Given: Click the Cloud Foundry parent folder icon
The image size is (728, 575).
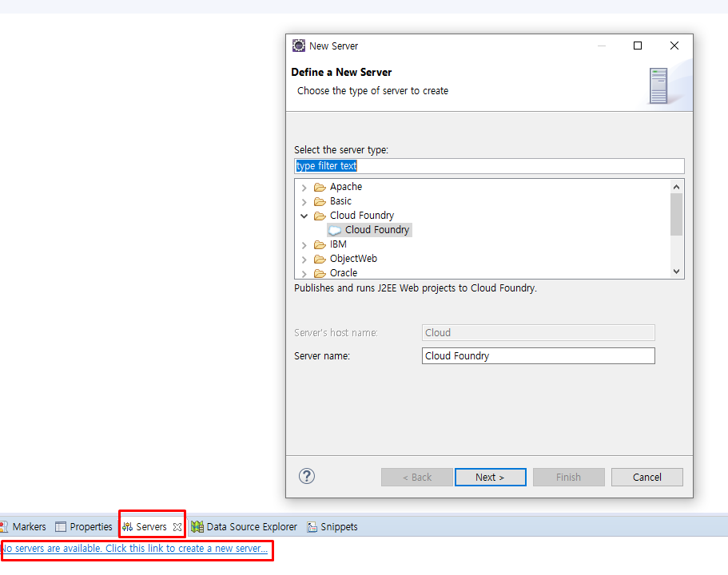Looking at the screenshot, I should click(320, 216).
